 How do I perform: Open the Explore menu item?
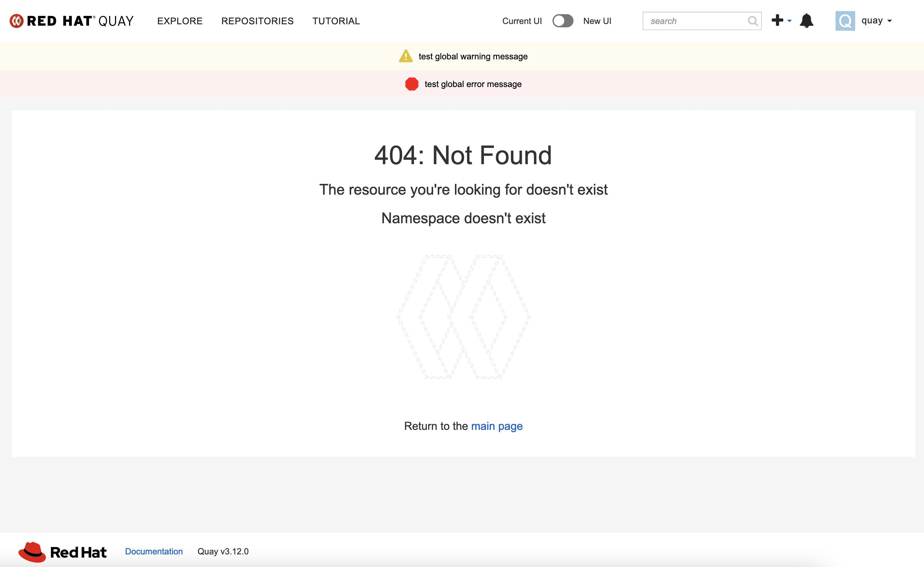tap(180, 21)
